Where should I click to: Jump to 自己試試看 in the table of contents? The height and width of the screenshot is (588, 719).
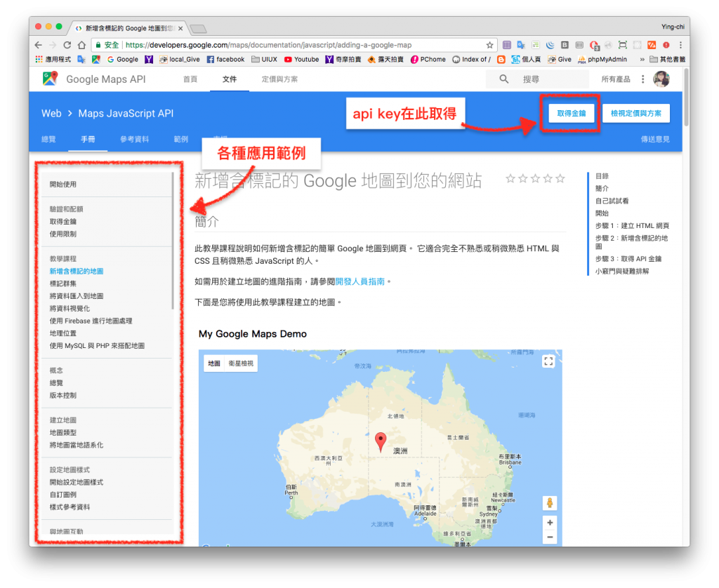612,201
